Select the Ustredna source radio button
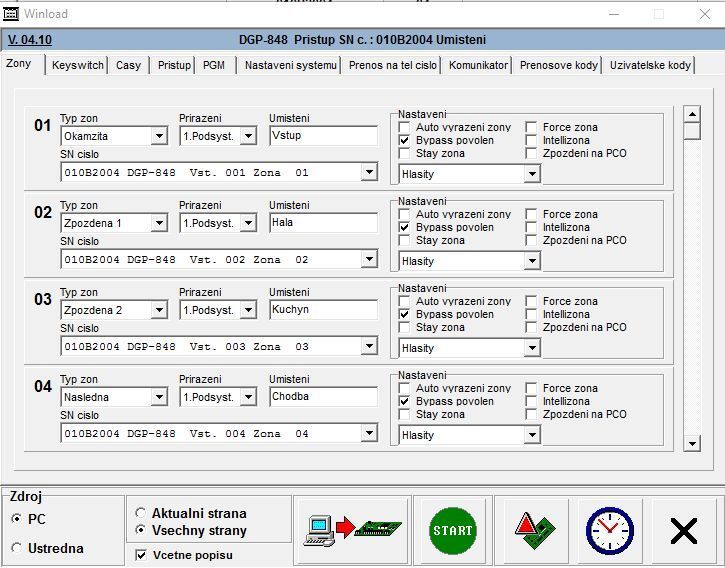This screenshot has height=568, width=725. [16, 548]
